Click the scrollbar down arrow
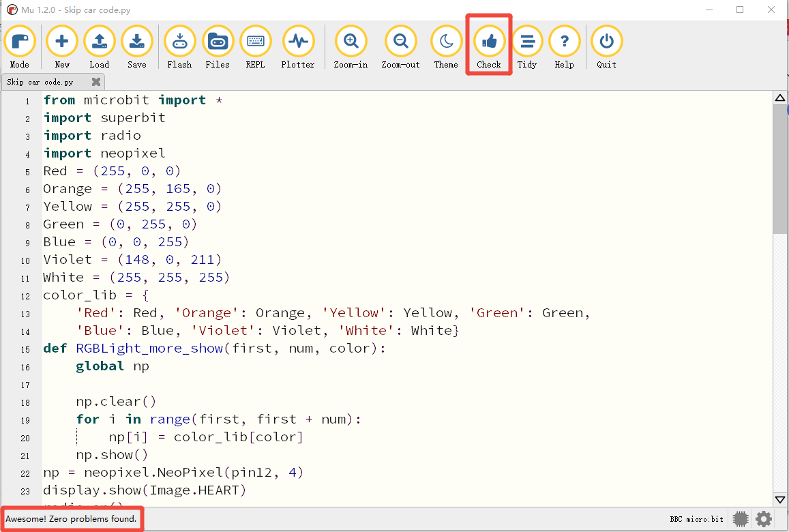 780,500
